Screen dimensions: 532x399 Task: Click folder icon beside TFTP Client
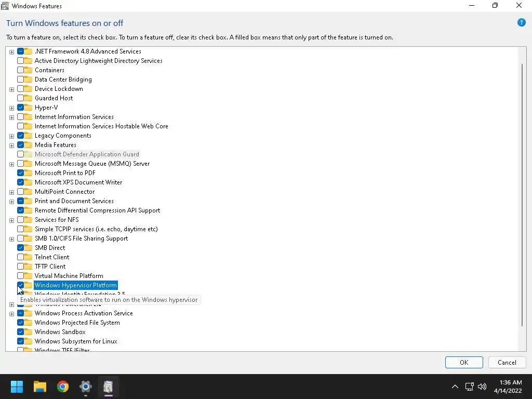(28, 267)
